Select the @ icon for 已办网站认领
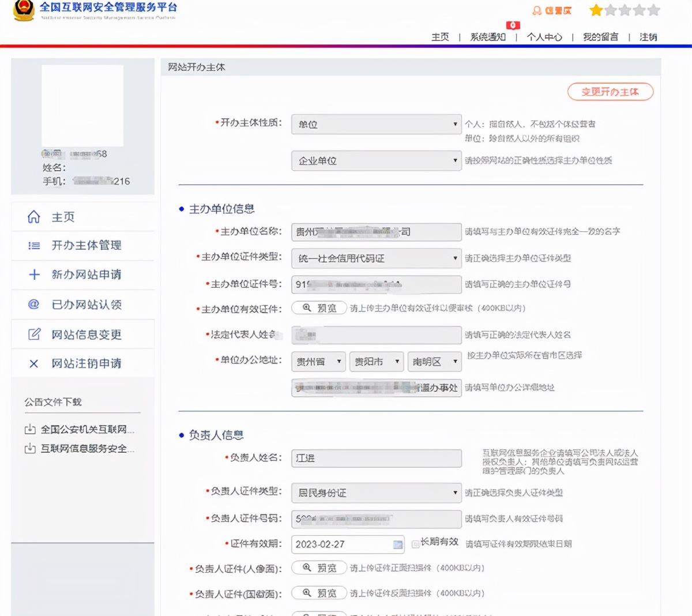Viewport: 692px width, 616px height. [x=33, y=304]
